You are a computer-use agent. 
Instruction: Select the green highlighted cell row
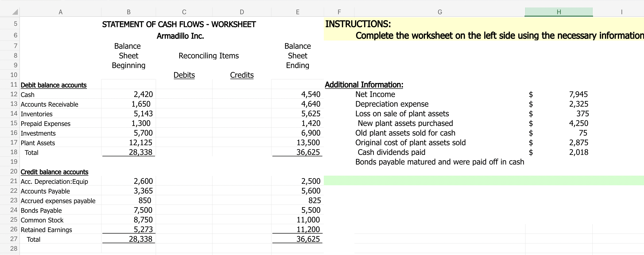(475, 181)
